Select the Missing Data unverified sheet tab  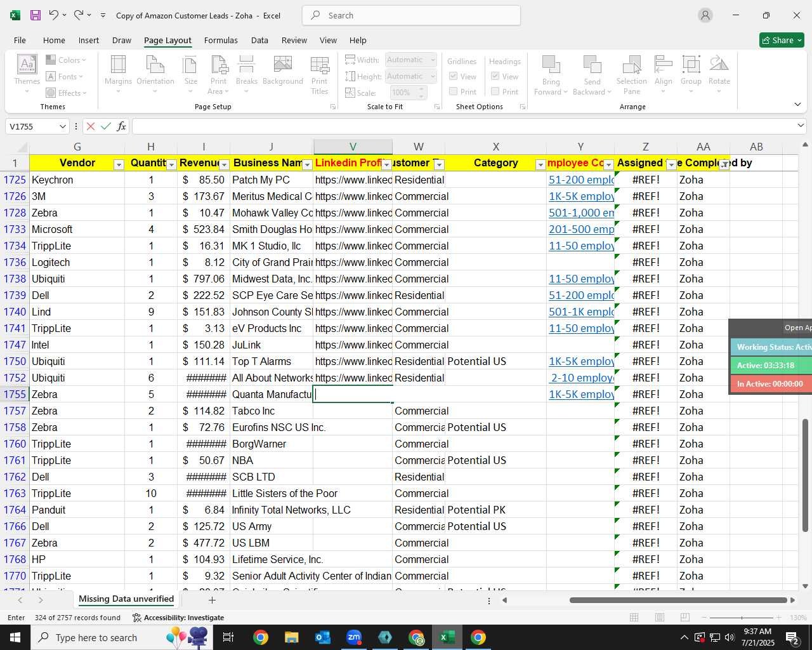126,599
